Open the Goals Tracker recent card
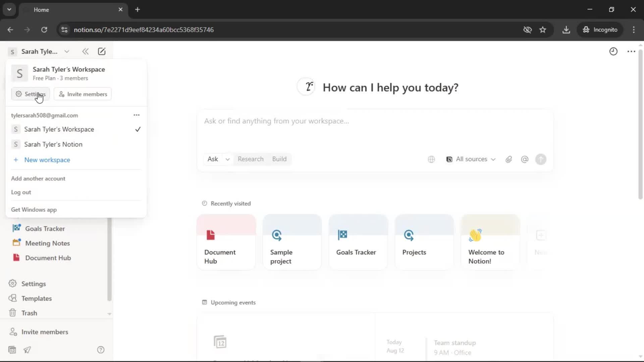Viewport: 644px width, 362px height. (358, 242)
